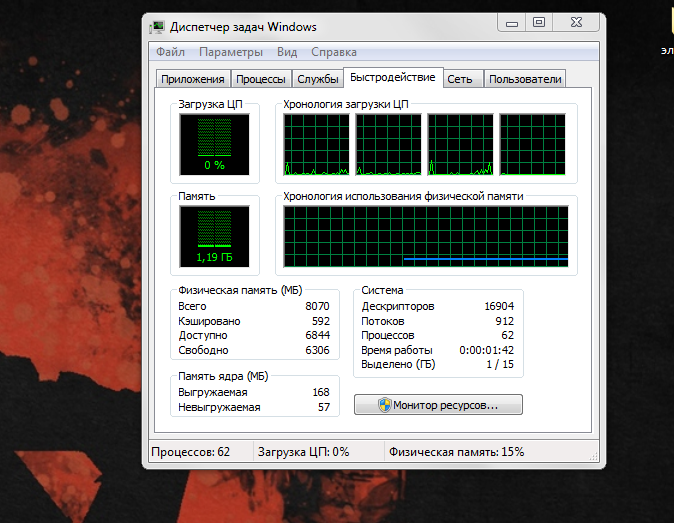
Task: Open the Файл menu
Action: [170, 52]
